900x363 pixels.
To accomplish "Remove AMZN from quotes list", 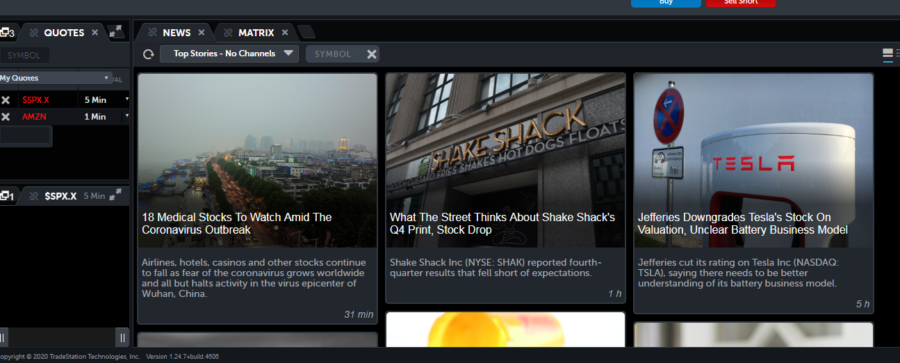I will pyautogui.click(x=5, y=117).
